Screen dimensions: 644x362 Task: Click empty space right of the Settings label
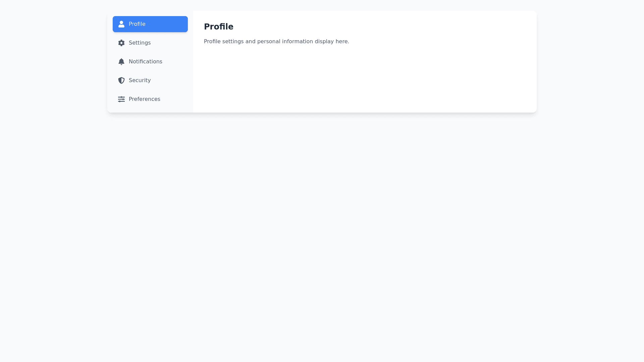click(x=171, y=43)
